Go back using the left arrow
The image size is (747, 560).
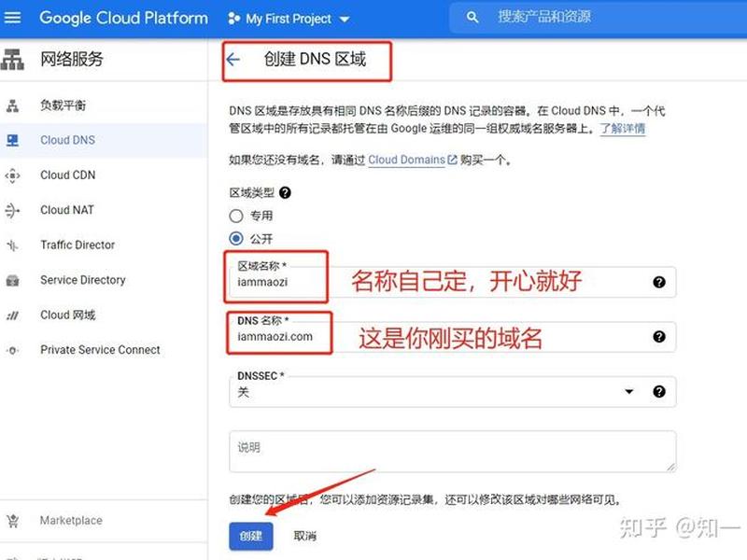coord(233,60)
